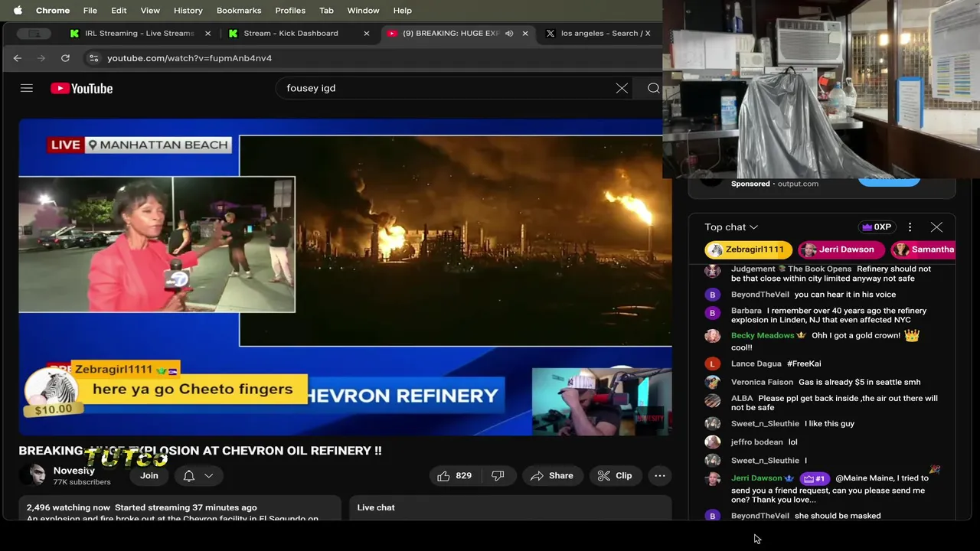Go to YouTube home via logo
This screenshot has height=551, width=980.
(x=82, y=89)
